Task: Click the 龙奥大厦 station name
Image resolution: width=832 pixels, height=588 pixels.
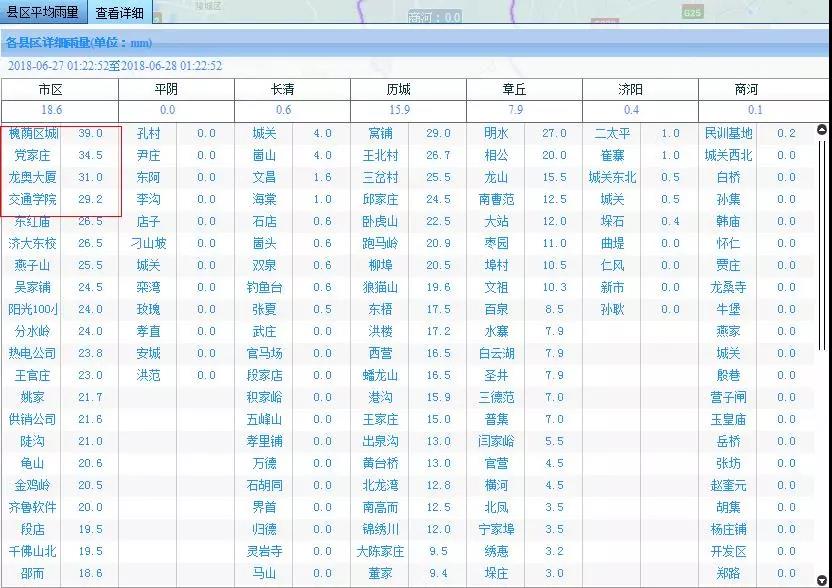Action: (32, 177)
